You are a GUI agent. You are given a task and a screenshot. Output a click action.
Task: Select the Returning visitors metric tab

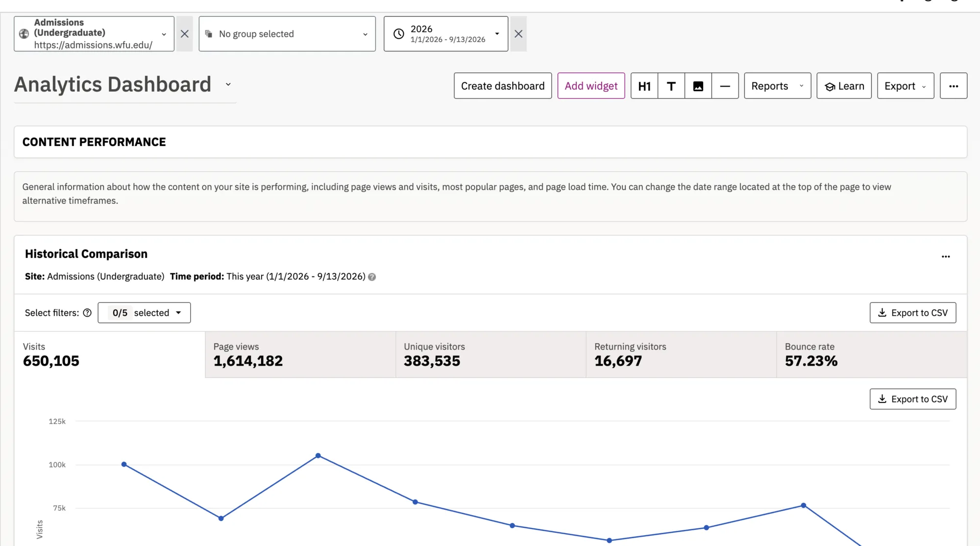point(682,354)
